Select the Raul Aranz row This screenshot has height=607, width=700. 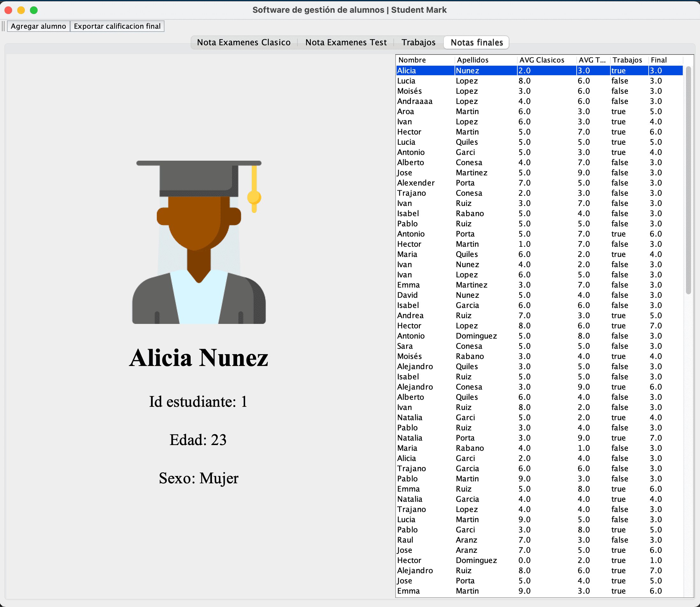539,540
